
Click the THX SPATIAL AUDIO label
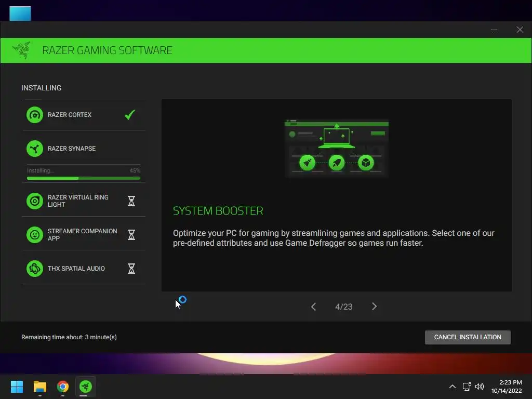click(x=76, y=269)
